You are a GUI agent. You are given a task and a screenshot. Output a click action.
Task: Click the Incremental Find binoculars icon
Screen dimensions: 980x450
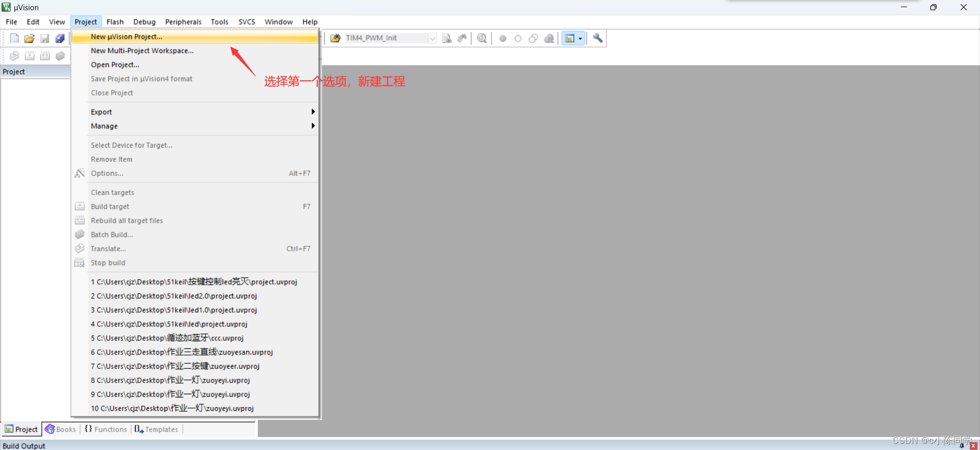click(462, 38)
